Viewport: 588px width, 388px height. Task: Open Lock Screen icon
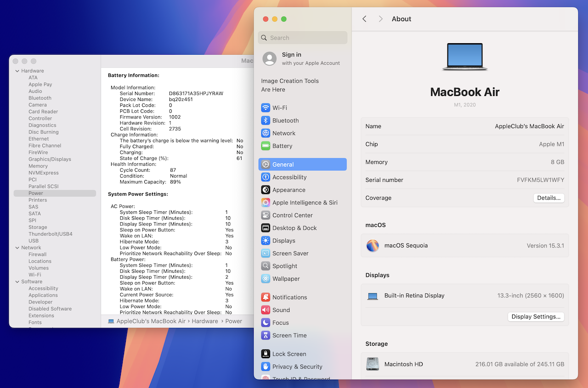[x=266, y=354]
